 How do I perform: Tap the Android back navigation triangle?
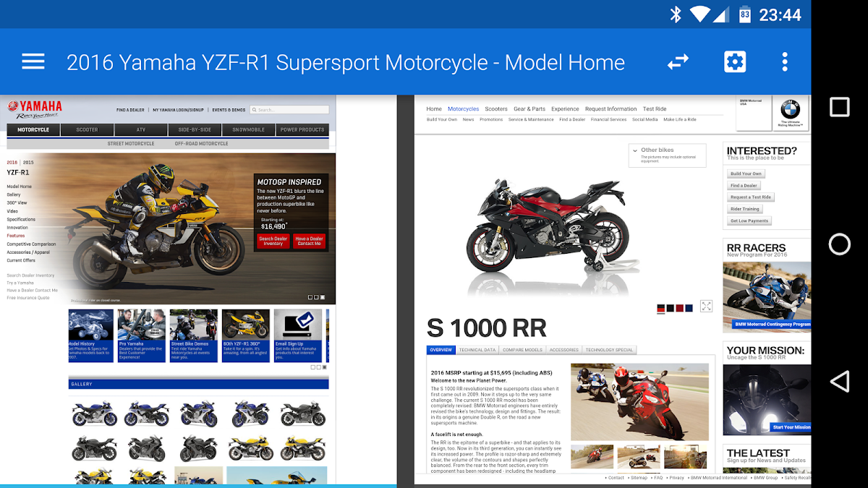click(839, 381)
